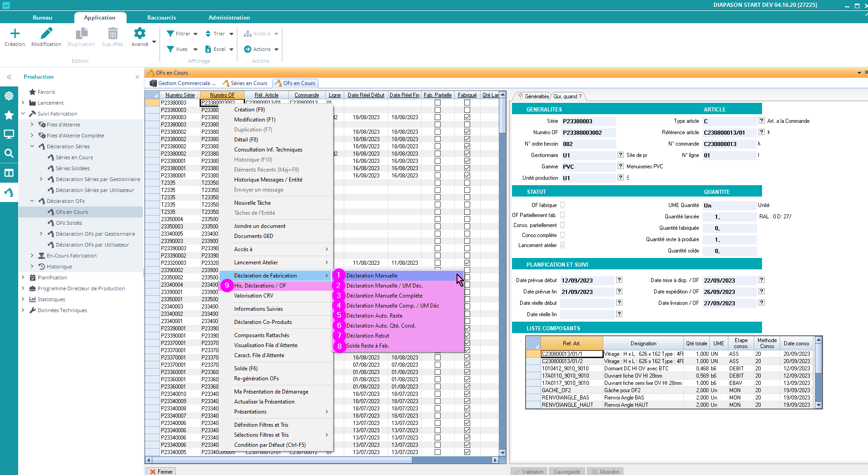Viewport: 868px width, 475px height.
Task: Open the Actions dropdown
Action: pyautogui.click(x=261, y=49)
